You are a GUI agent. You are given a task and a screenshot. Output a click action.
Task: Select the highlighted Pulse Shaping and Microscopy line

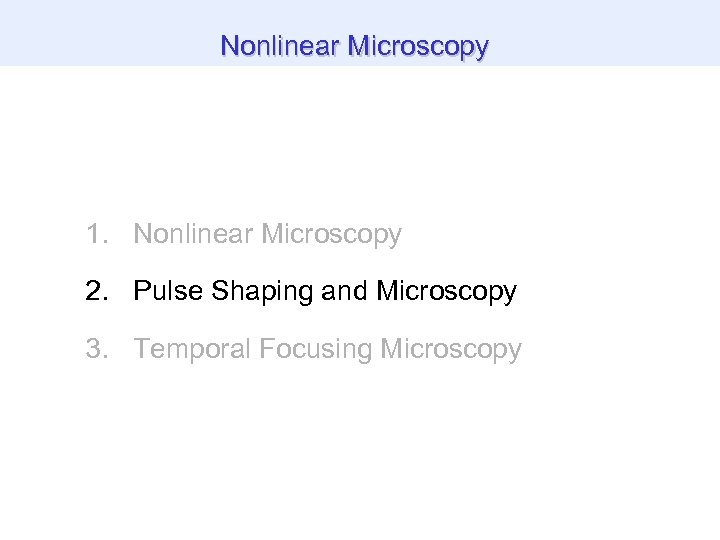coord(324,292)
